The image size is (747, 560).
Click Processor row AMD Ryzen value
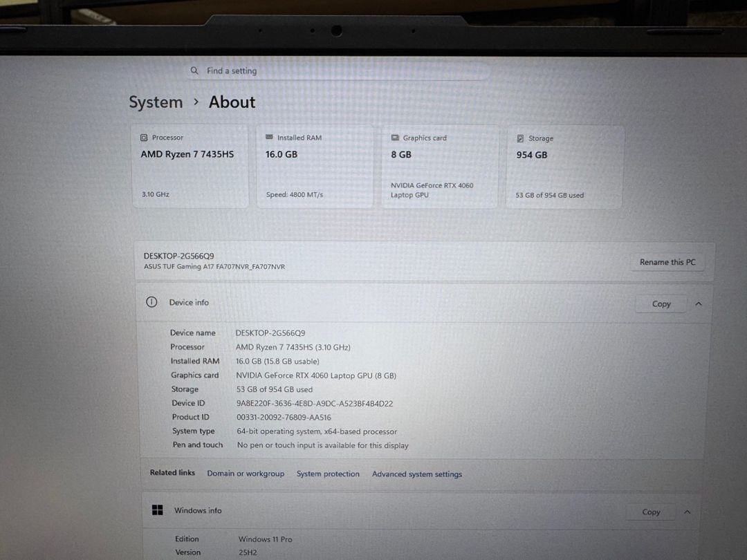click(293, 347)
